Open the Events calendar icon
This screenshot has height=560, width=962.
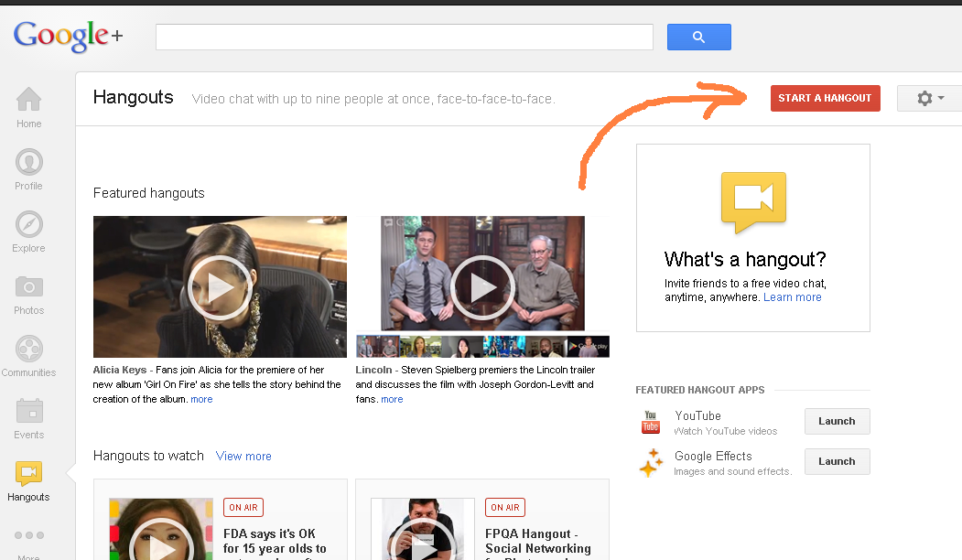(29, 411)
